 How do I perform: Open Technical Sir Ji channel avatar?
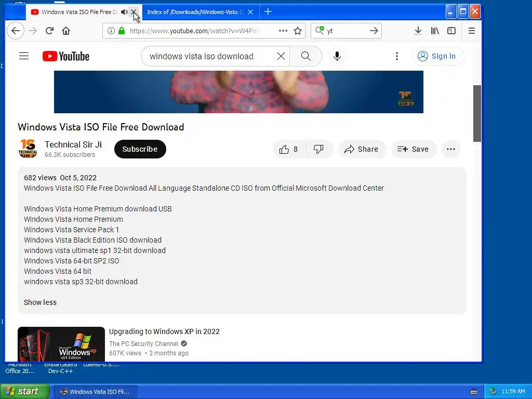click(28, 149)
